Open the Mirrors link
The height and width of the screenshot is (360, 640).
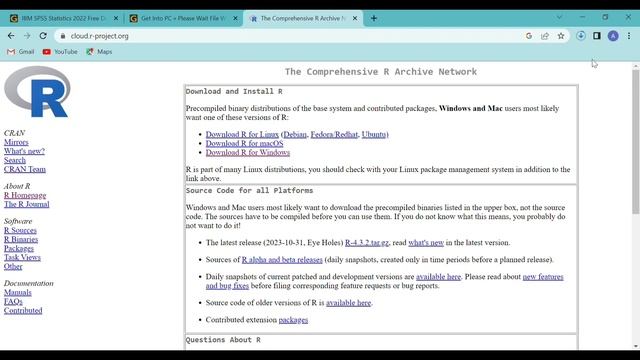coord(16,142)
